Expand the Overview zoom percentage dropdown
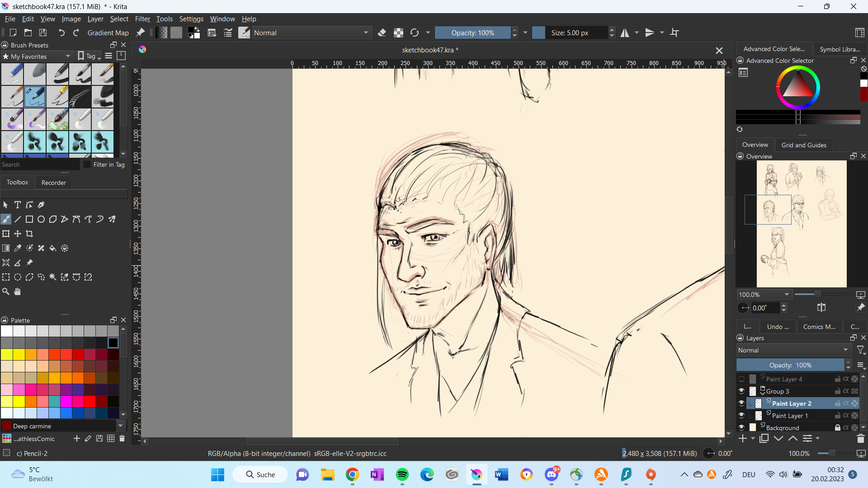 point(787,295)
